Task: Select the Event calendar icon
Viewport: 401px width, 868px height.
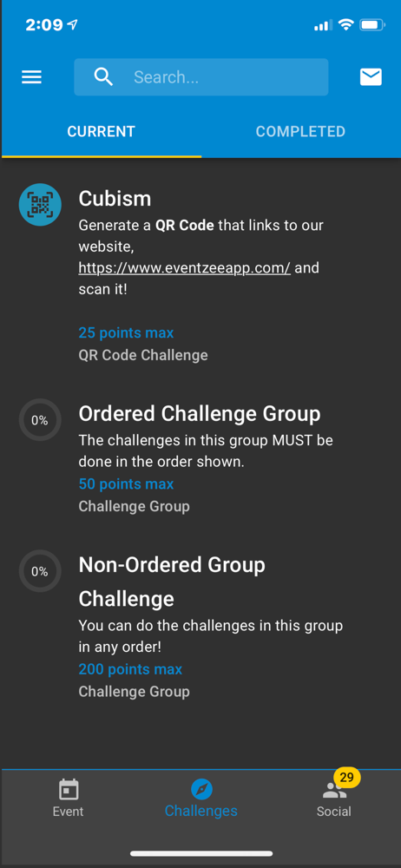Action: [x=68, y=789]
